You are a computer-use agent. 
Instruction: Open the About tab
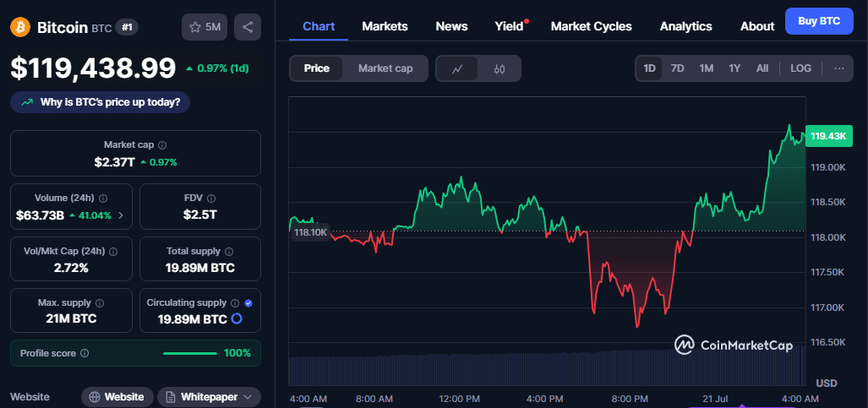click(757, 26)
